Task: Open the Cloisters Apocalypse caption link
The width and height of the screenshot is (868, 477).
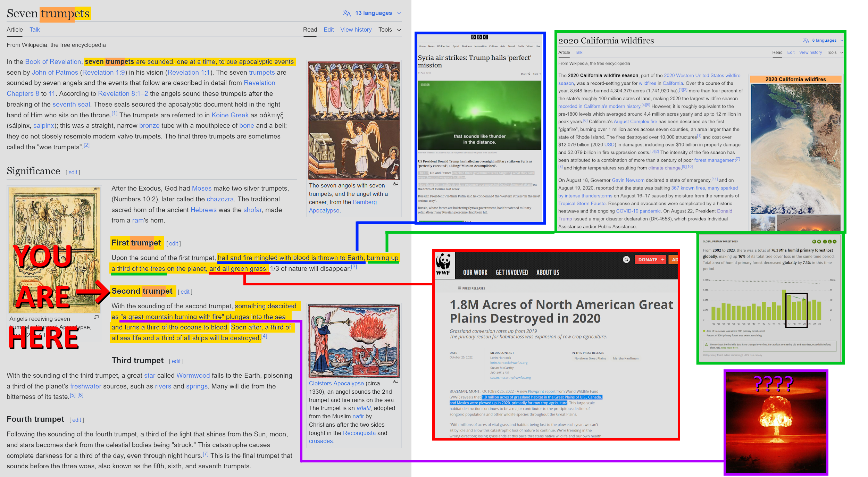Action: 336,383
